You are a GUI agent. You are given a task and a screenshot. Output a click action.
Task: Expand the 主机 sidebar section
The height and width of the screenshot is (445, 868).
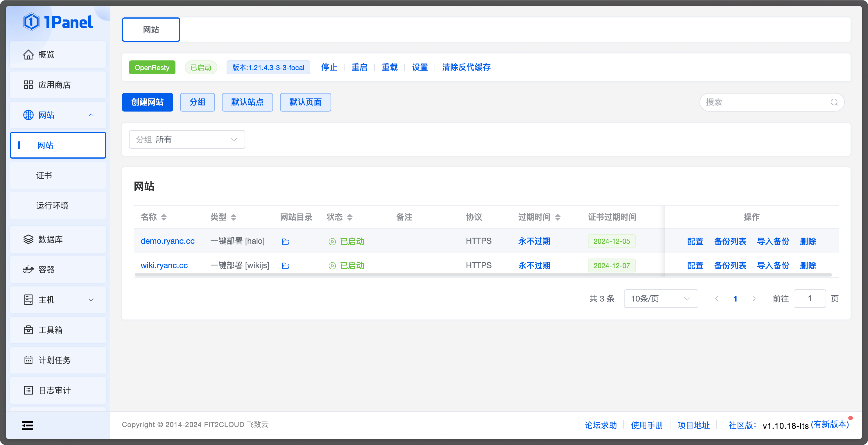(x=91, y=300)
